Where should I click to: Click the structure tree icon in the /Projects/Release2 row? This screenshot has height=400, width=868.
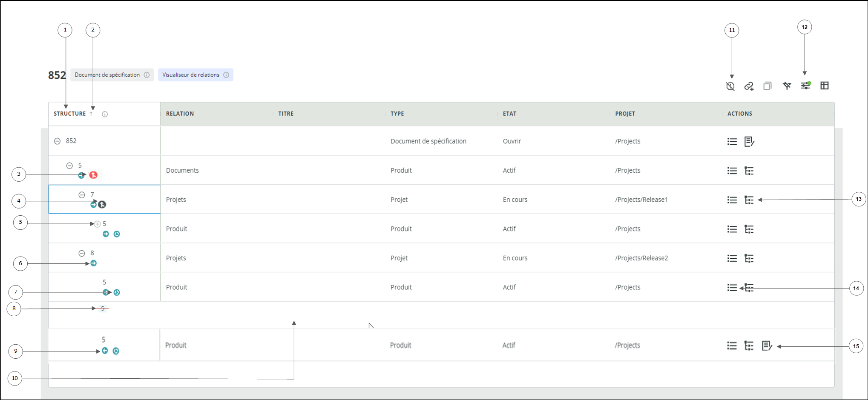(749, 258)
